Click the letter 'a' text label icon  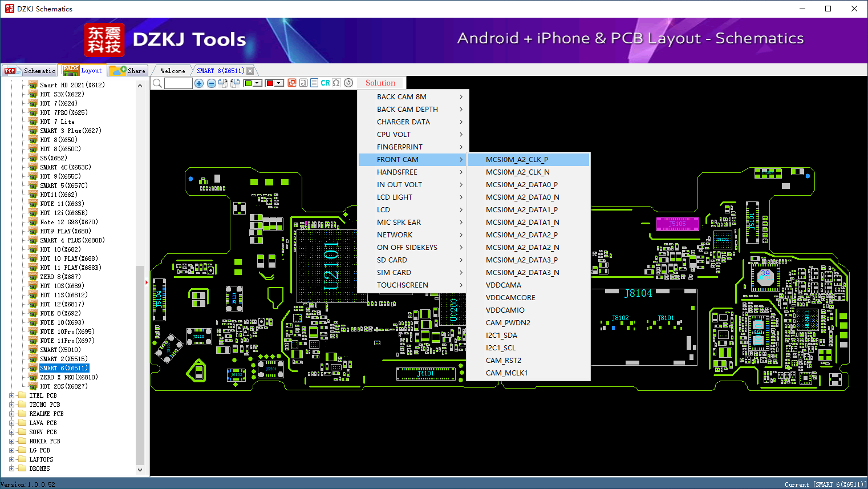pos(303,83)
